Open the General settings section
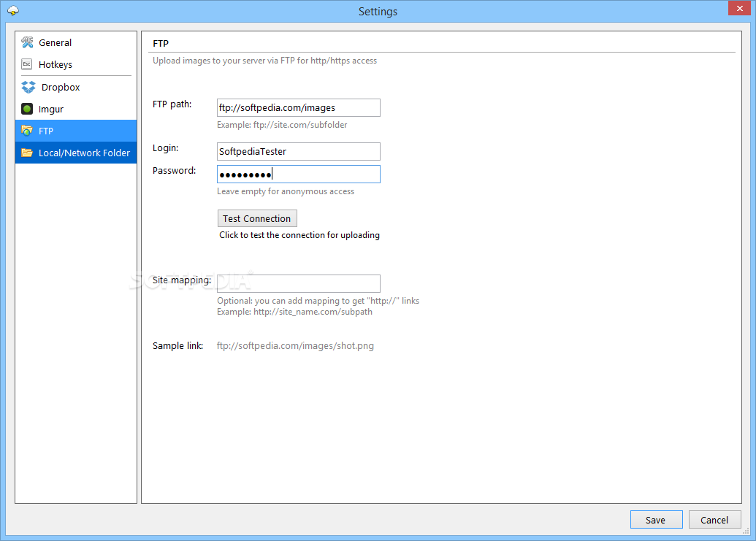 coord(76,42)
